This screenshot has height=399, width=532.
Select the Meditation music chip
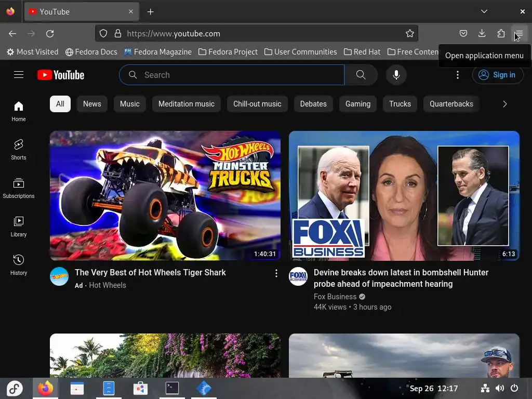[x=187, y=104]
